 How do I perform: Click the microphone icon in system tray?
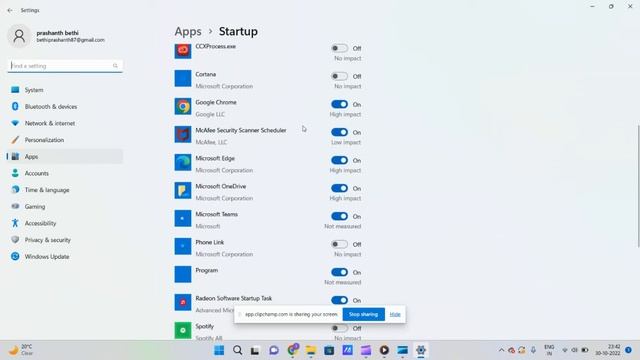click(x=533, y=350)
